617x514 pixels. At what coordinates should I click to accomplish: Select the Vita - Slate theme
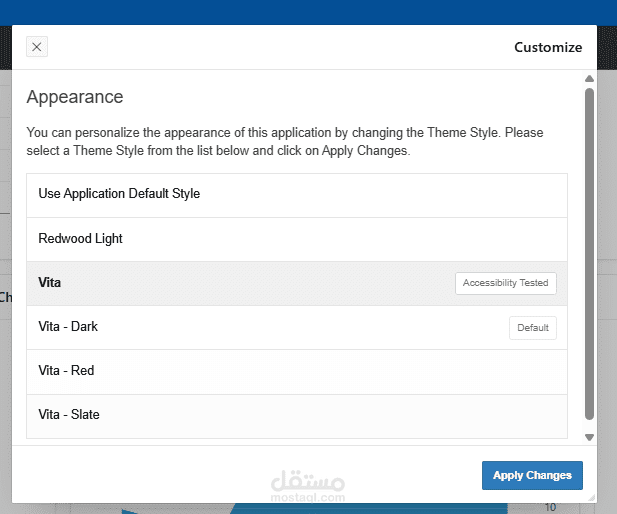pos(69,415)
